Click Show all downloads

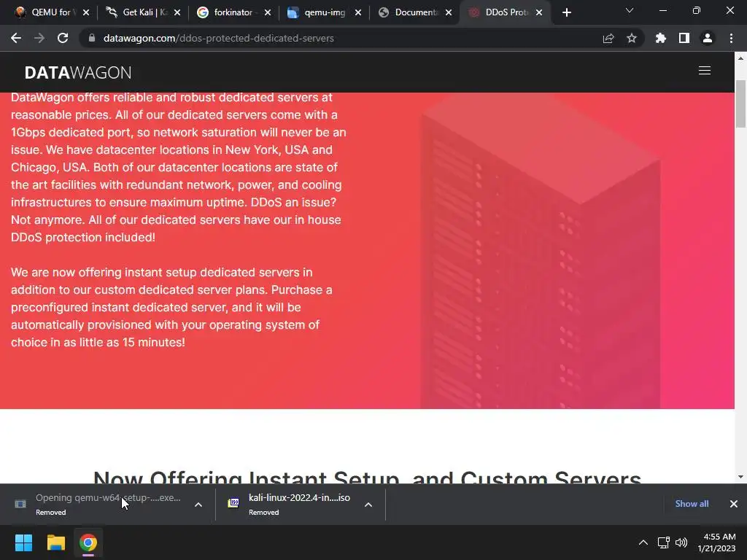click(x=692, y=504)
